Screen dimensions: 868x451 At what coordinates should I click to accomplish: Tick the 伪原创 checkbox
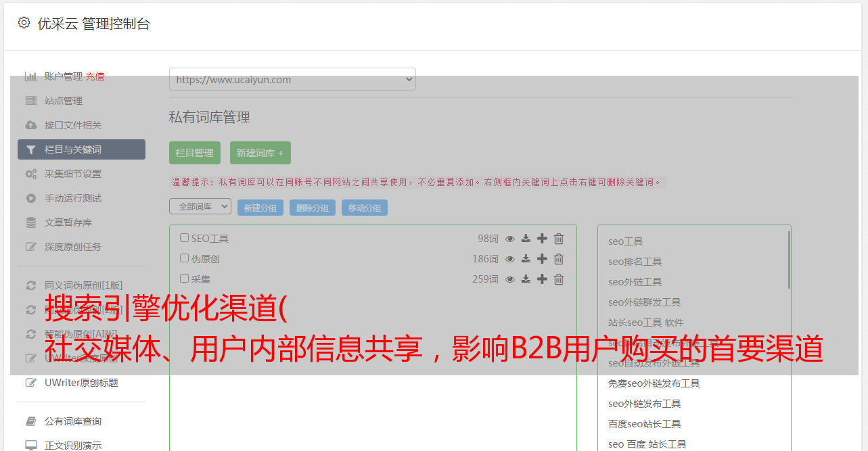point(184,258)
